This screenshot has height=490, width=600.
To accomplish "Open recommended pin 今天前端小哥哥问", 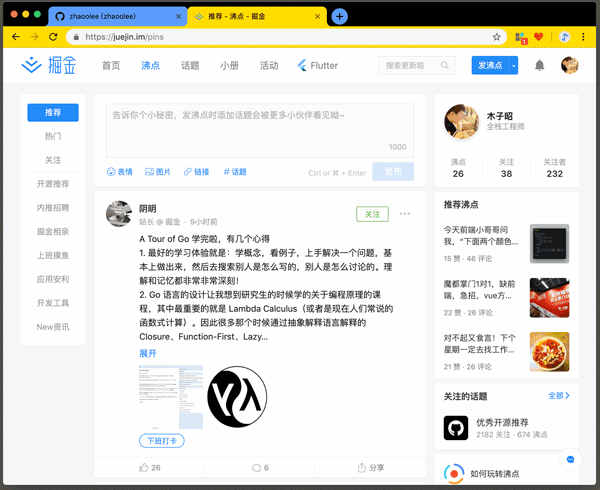I will coord(506,244).
